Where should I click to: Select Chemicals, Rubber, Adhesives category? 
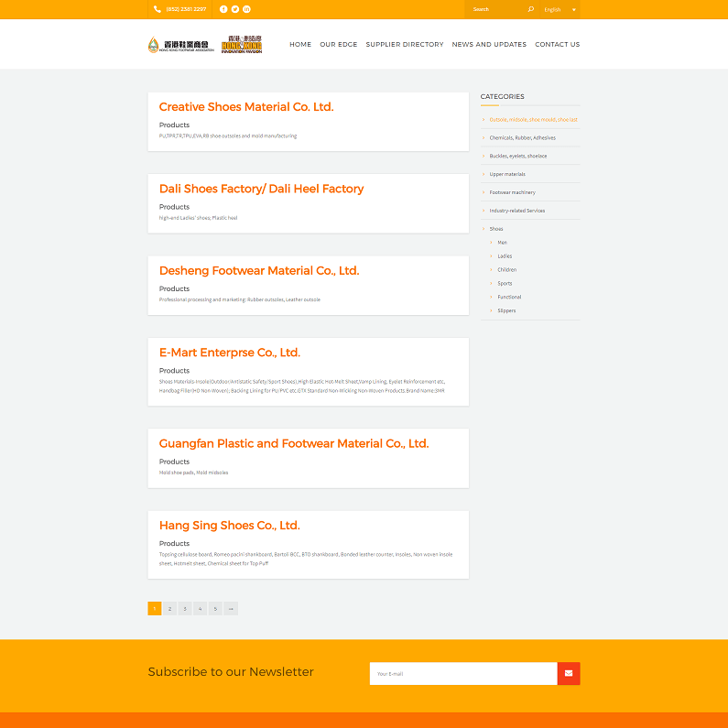point(522,137)
